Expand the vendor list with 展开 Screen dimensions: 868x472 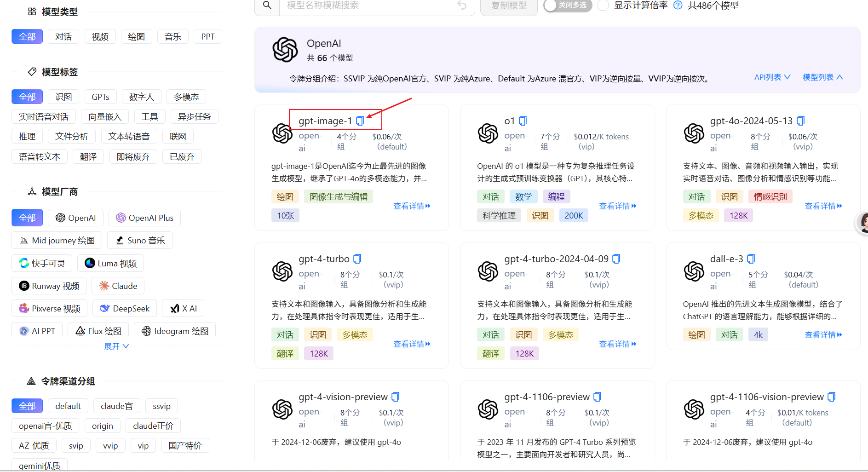[116, 346]
